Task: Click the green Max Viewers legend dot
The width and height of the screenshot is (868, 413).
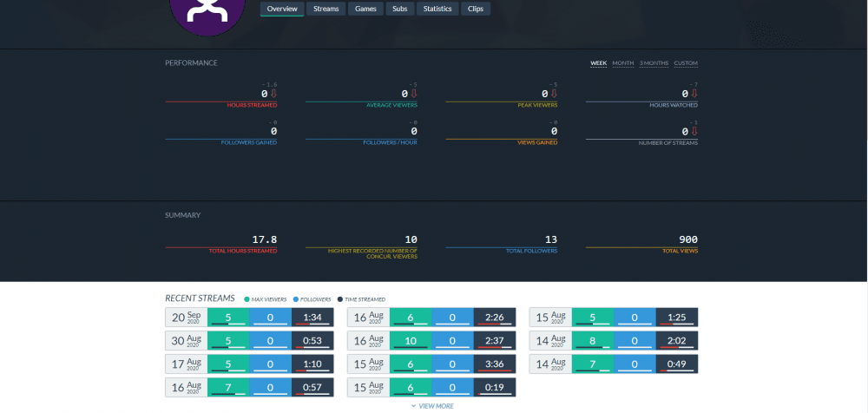Action: click(x=247, y=299)
